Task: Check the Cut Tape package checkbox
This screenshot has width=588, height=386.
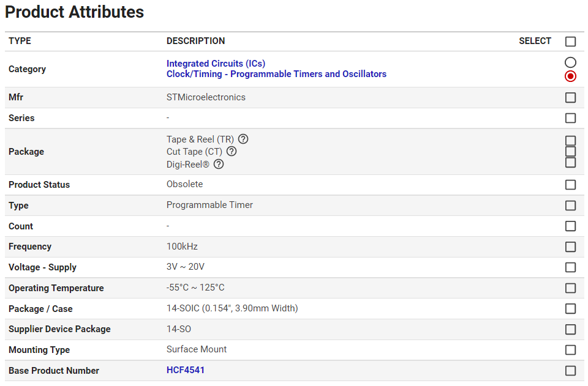Action: (x=570, y=151)
